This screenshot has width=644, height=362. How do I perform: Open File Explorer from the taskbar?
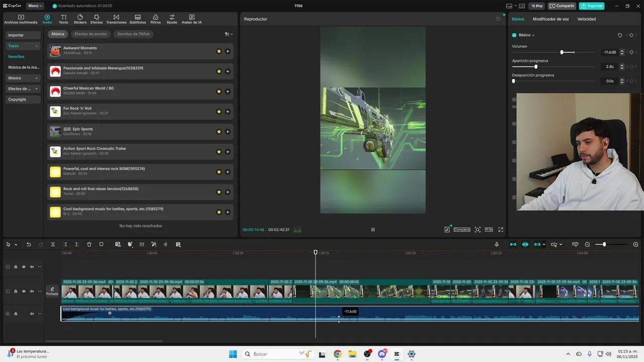tap(352, 354)
